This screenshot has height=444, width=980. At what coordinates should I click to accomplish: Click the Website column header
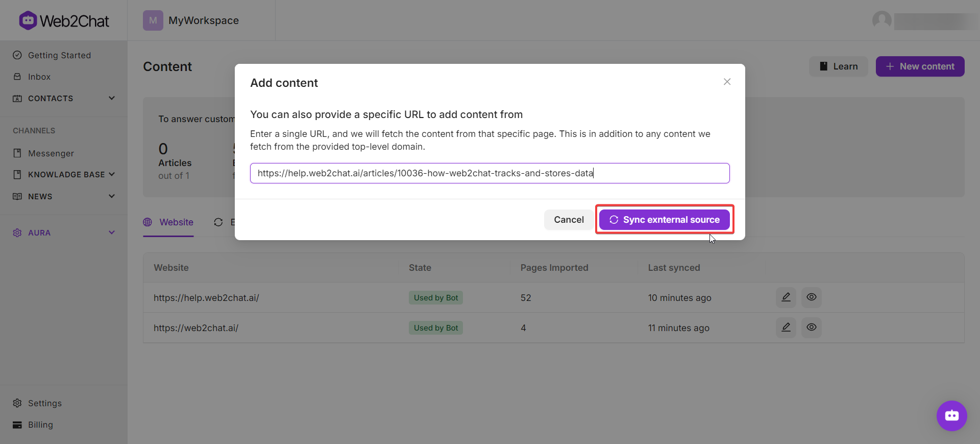click(x=171, y=268)
